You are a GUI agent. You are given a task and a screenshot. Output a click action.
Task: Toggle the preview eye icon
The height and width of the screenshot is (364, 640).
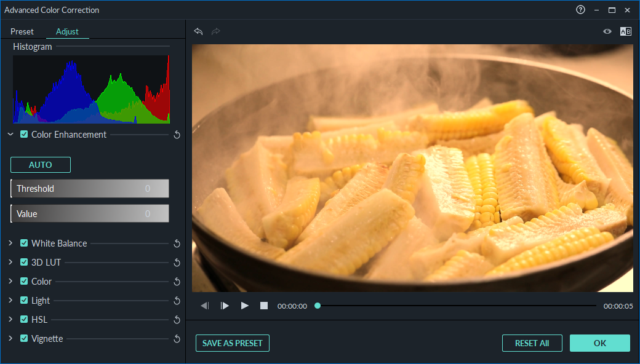607,31
